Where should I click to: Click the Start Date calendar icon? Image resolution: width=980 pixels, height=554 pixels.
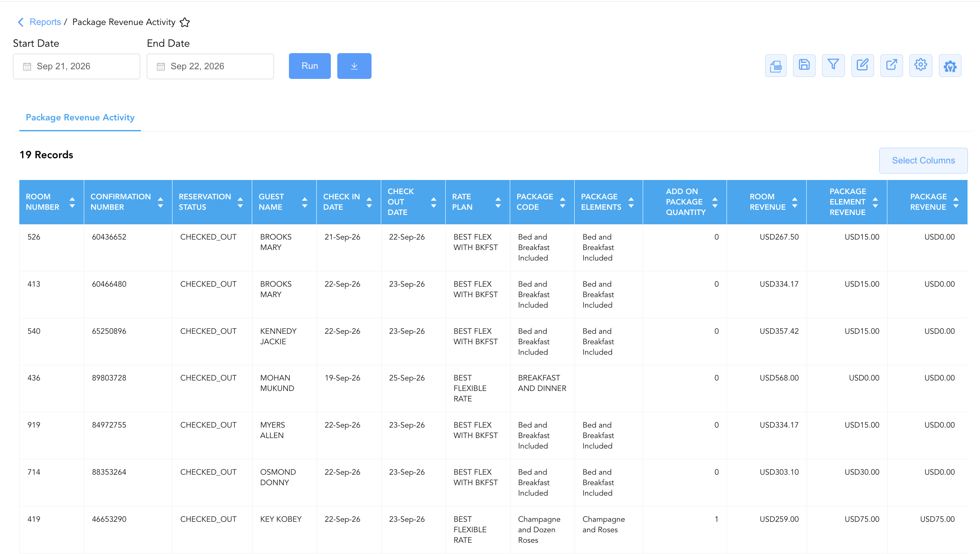tap(27, 66)
